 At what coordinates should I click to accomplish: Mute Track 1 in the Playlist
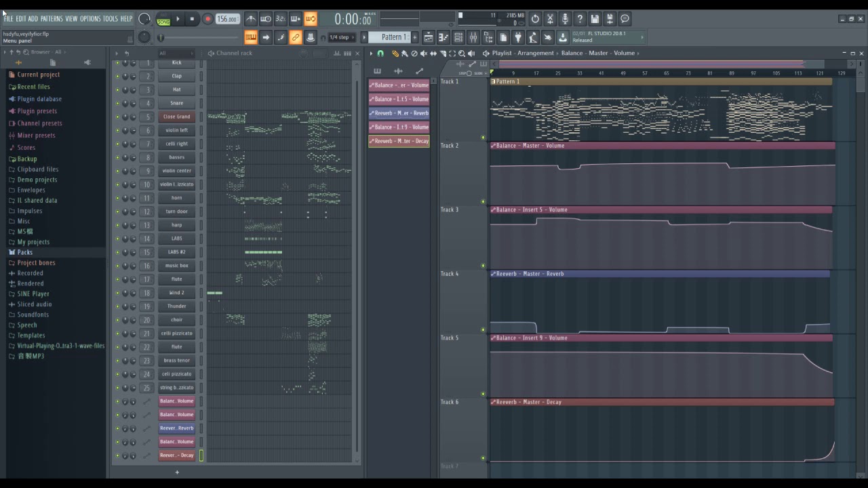pos(483,138)
